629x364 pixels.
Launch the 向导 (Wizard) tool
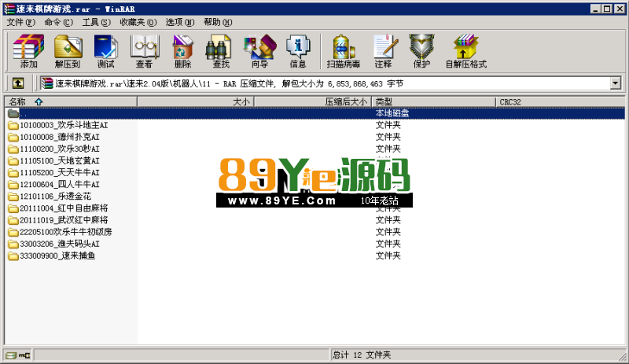[259, 51]
